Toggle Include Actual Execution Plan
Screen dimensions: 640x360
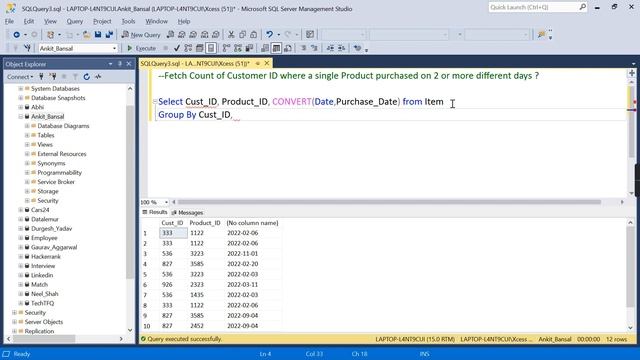point(226,48)
